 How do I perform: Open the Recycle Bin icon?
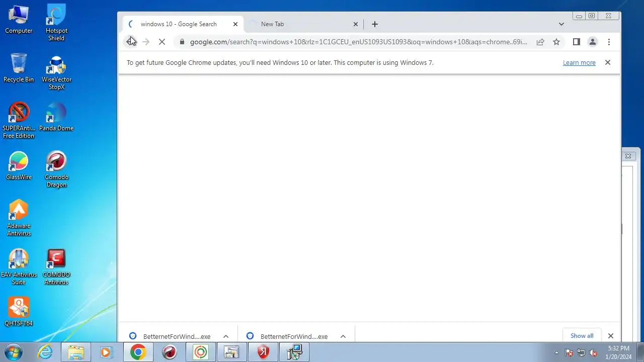coord(19,68)
